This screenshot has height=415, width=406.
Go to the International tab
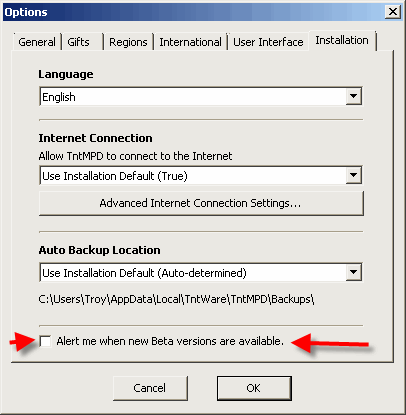click(x=190, y=42)
